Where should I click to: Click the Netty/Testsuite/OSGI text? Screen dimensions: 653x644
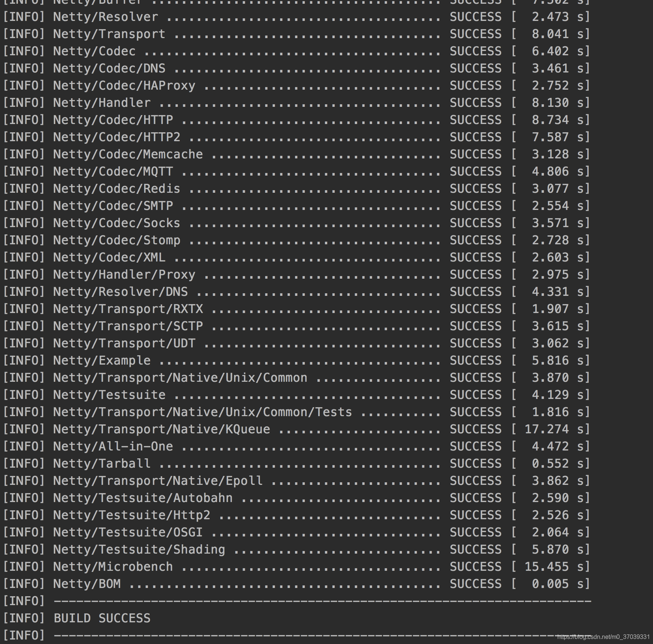[128, 532]
